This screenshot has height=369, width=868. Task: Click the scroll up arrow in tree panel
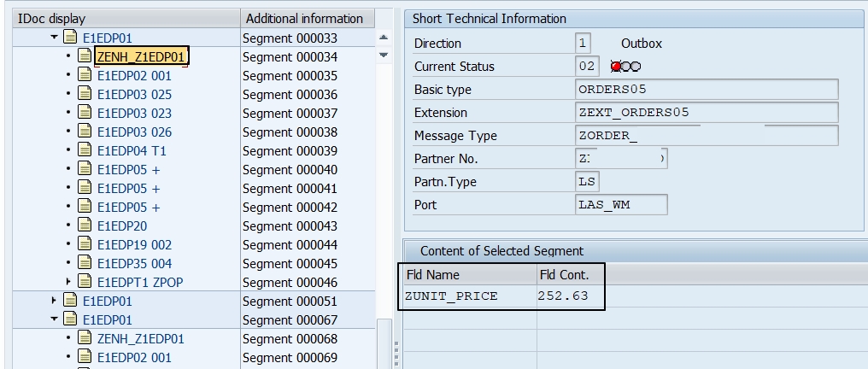click(384, 38)
